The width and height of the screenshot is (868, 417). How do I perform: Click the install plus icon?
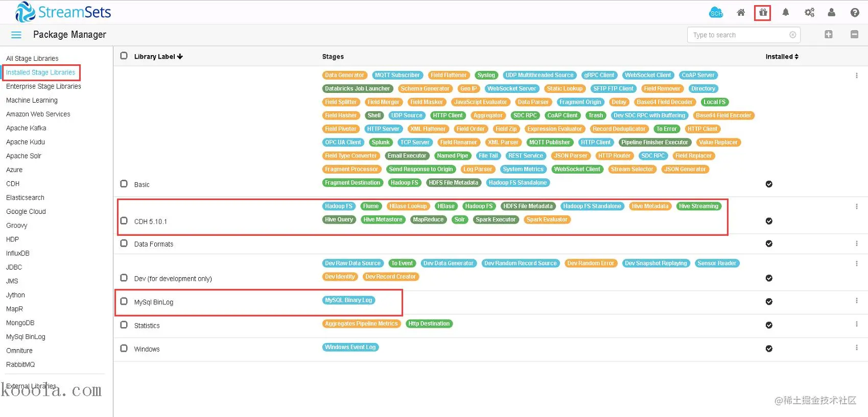829,34
